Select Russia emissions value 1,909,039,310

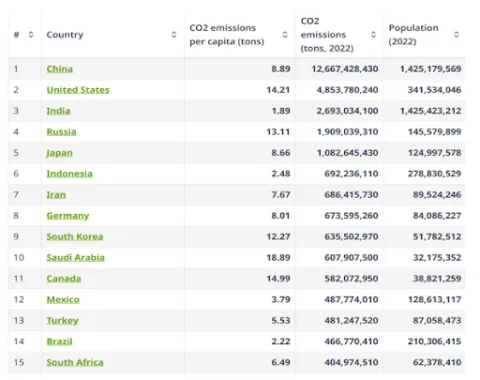pos(347,132)
